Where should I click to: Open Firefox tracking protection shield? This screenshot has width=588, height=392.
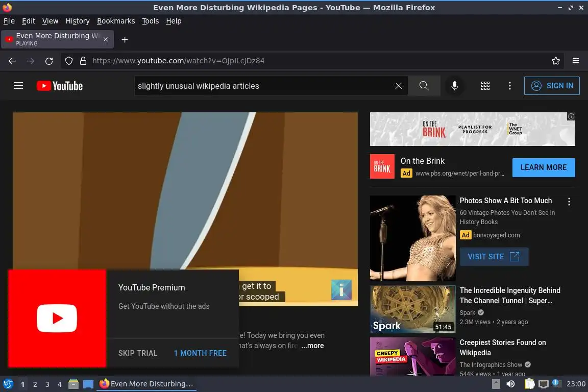68,61
